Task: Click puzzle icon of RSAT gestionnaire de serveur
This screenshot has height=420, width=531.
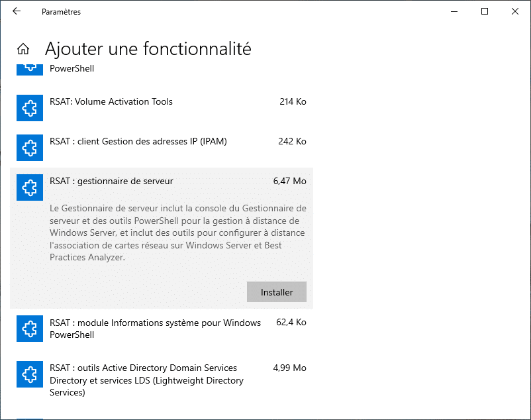Action: tap(30, 187)
